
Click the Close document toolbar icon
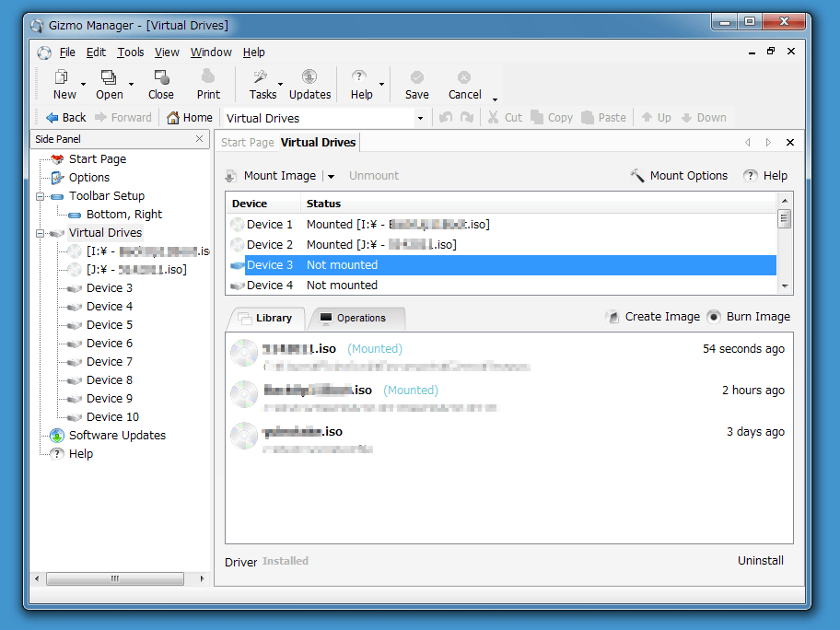click(161, 77)
